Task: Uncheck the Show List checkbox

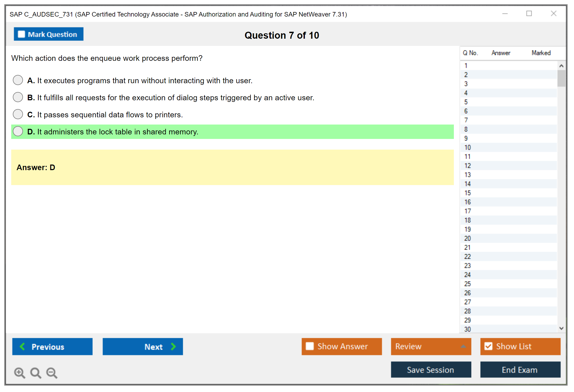Action: click(x=488, y=346)
